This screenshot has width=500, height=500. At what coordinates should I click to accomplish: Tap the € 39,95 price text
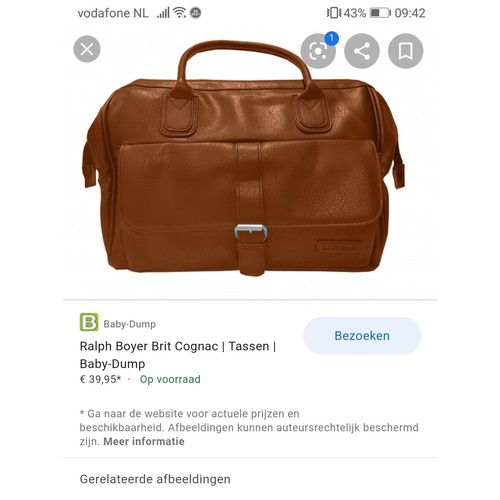[100, 379]
